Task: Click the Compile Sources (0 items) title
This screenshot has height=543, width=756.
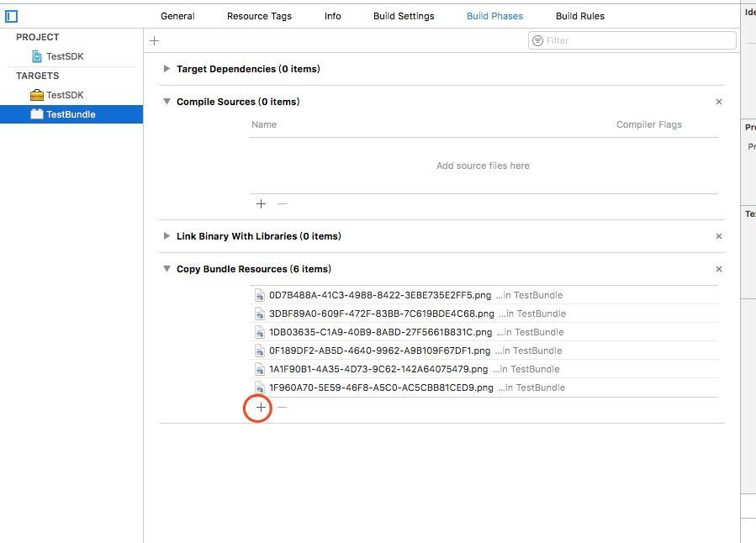Action: coord(238,102)
